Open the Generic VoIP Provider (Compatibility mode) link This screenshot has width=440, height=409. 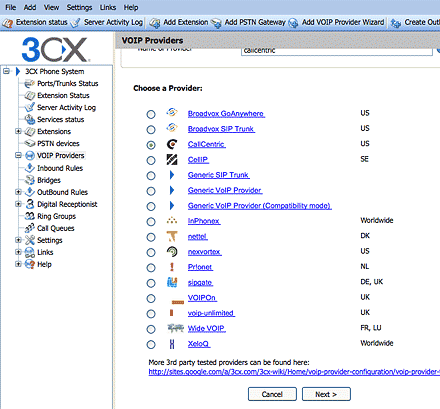259,206
